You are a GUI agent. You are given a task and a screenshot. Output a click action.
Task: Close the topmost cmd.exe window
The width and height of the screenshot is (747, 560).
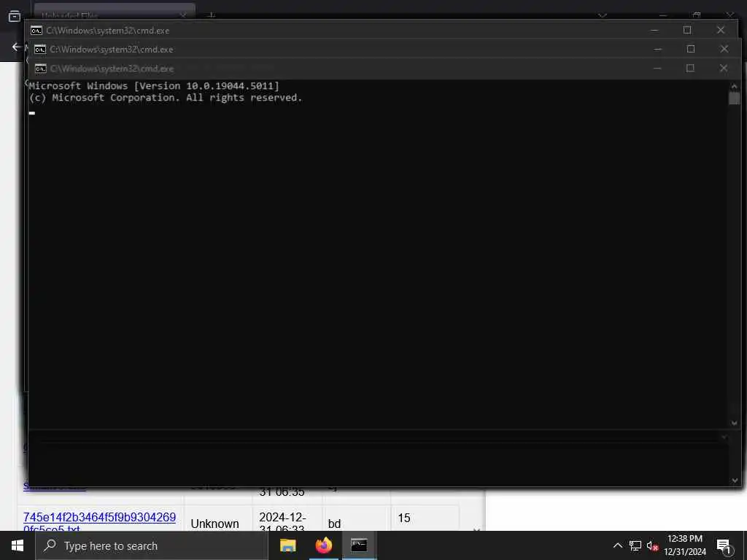[x=720, y=30]
